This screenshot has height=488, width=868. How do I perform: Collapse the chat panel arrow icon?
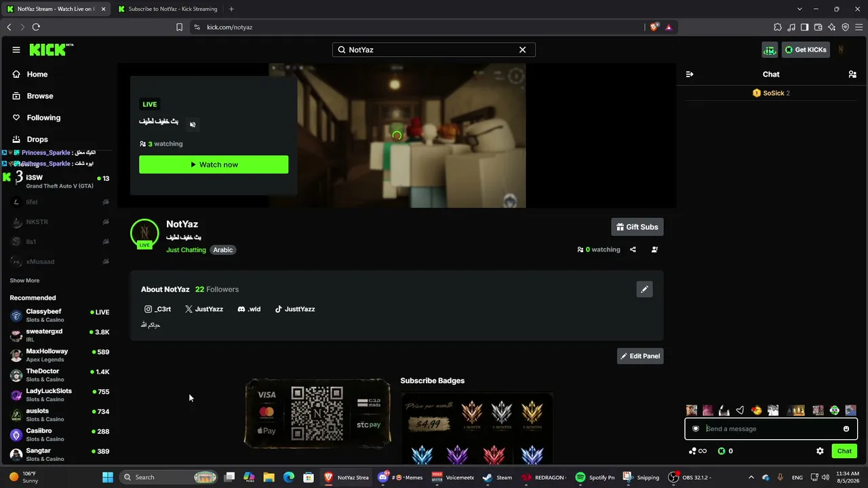point(690,75)
